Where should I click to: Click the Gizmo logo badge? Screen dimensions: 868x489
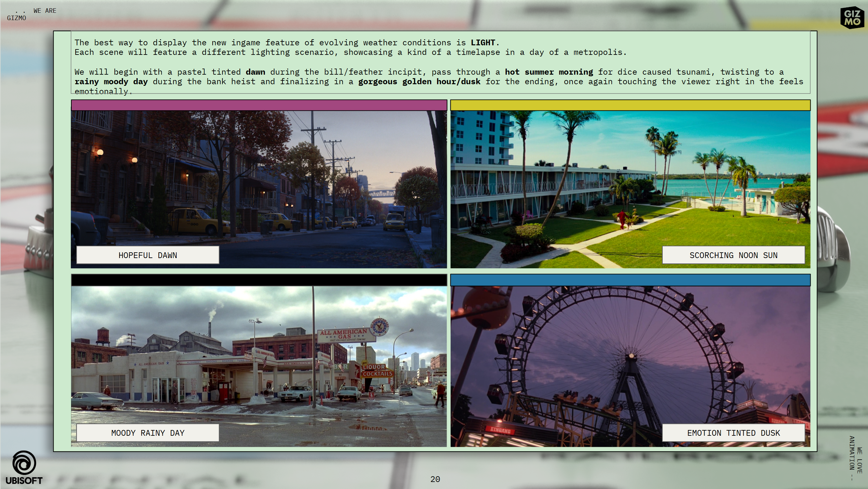[x=852, y=18]
